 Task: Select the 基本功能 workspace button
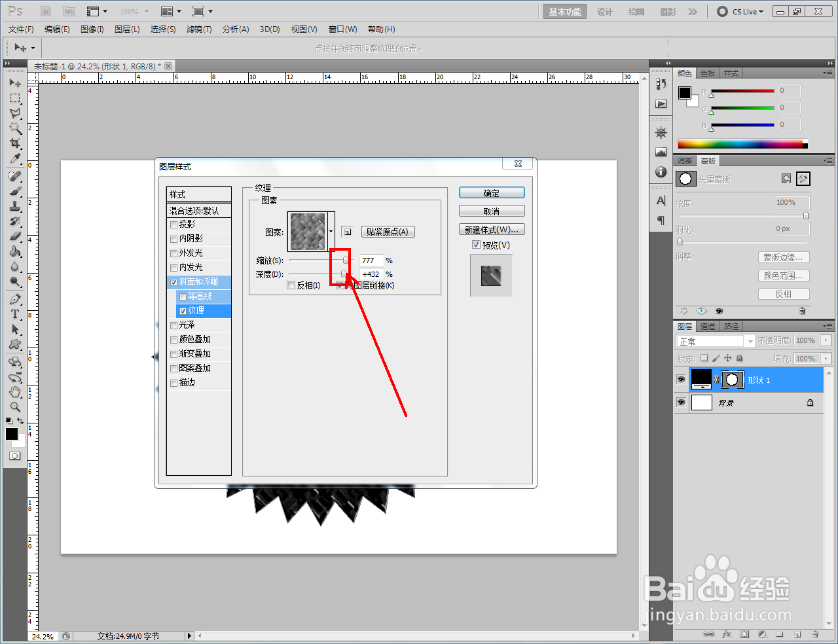(565, 12)
